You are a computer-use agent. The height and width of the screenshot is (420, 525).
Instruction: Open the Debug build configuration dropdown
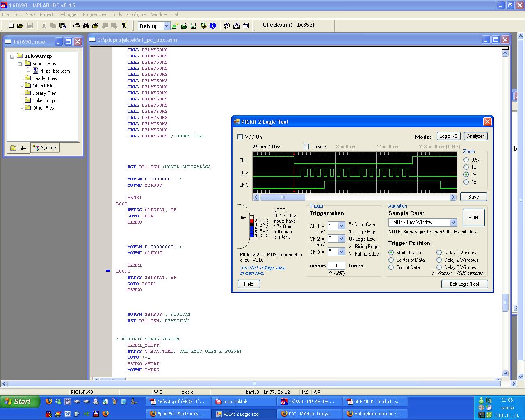166,26
